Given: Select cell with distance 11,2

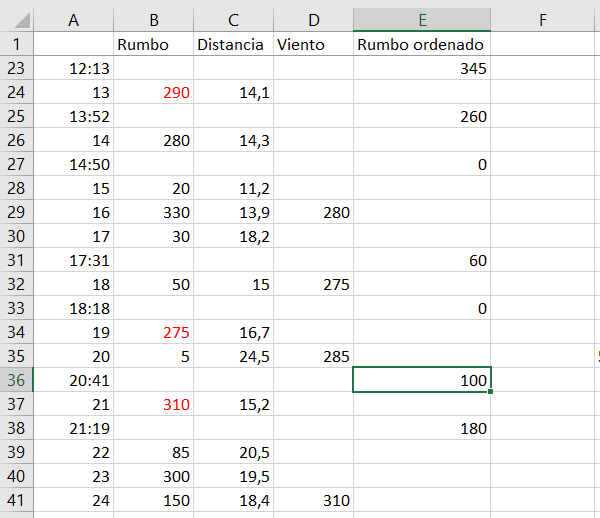Looking at the screenshot, I should tap(233, 188).
